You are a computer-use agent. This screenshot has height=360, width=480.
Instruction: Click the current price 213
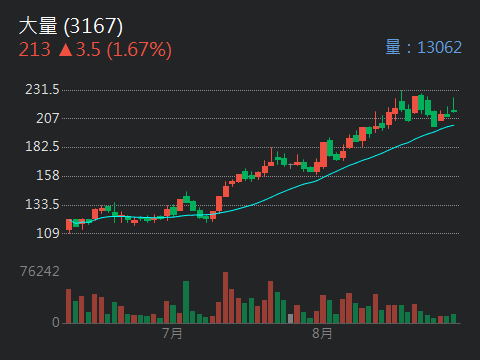click(34, 49)
